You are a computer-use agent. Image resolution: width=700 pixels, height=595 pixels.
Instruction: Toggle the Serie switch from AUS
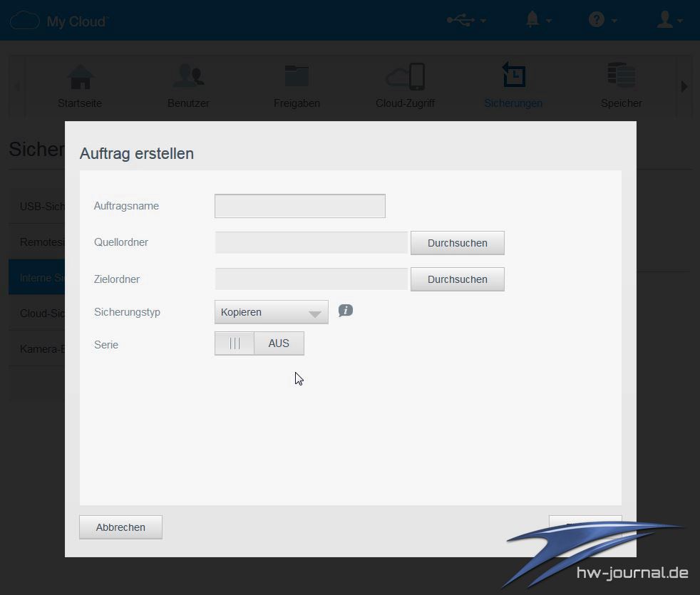tap(259, 343)
